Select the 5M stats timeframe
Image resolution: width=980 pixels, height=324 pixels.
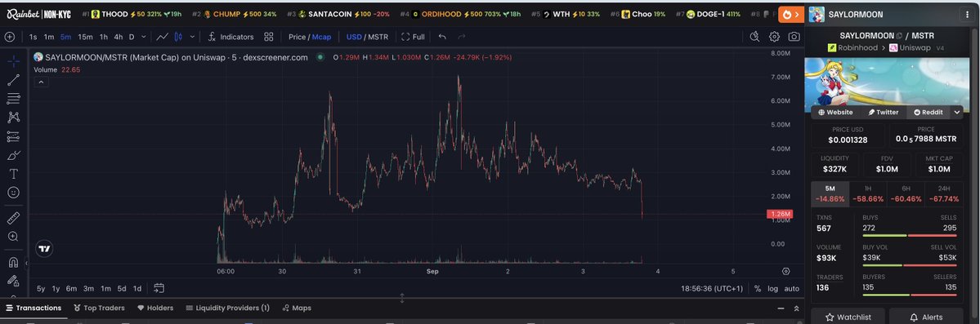pyautogui.click(x=830, y=193)
